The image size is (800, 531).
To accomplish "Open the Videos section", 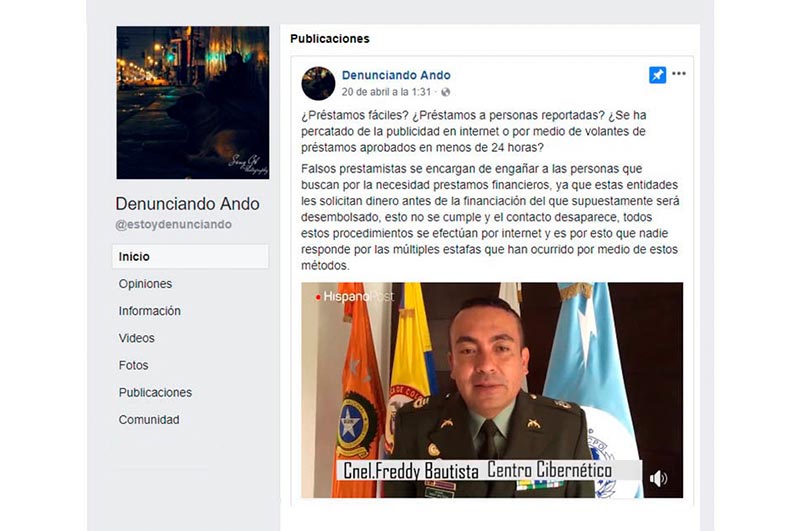I will pyautogui.click(x=136, y=338).
